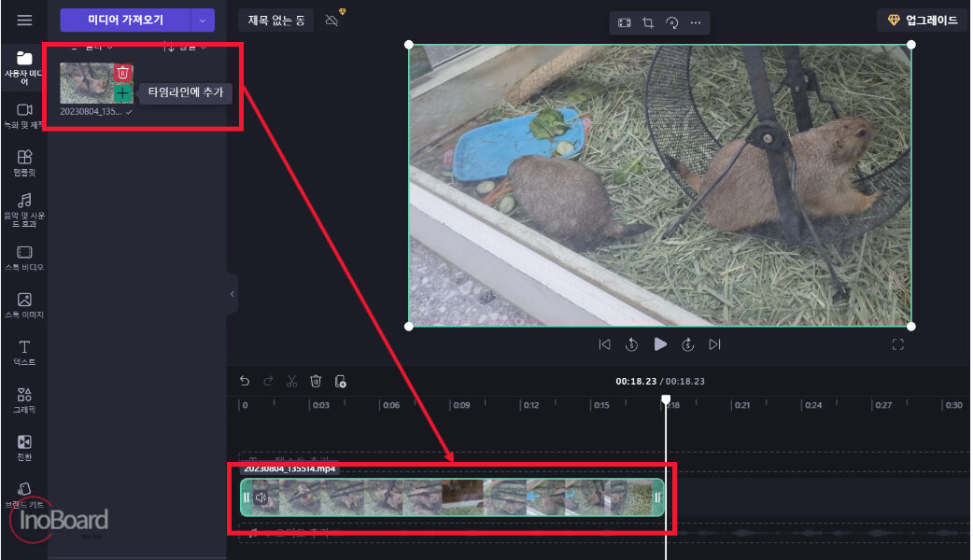Undo the last action in timeline toolbar
This screenshot has height=560, width=973.
(245, 381)
